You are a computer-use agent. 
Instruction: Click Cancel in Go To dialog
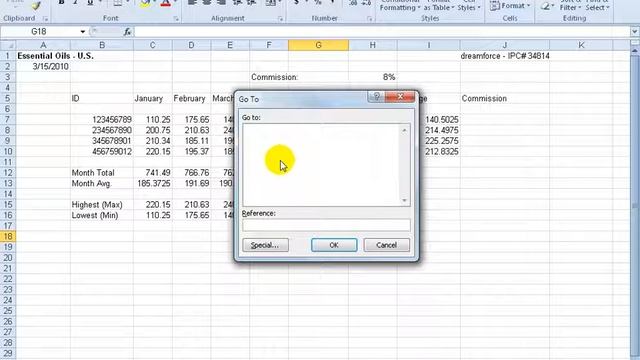point(386,245)
